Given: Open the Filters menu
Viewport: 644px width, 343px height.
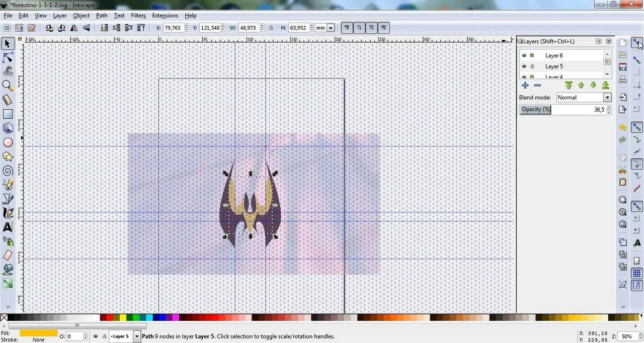Looking at the screenshot, I should [138, 16].
